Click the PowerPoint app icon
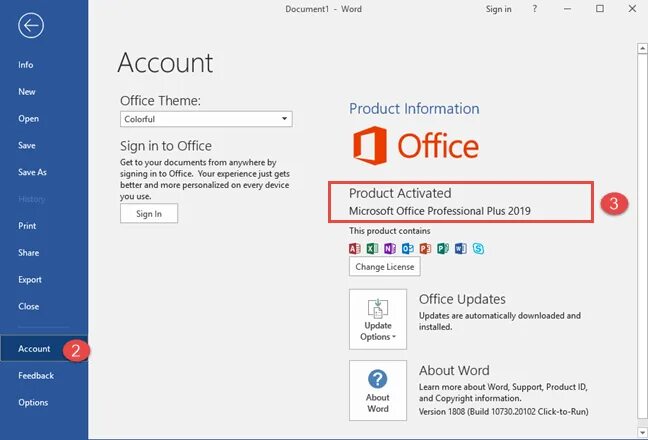 pos(425,248)
